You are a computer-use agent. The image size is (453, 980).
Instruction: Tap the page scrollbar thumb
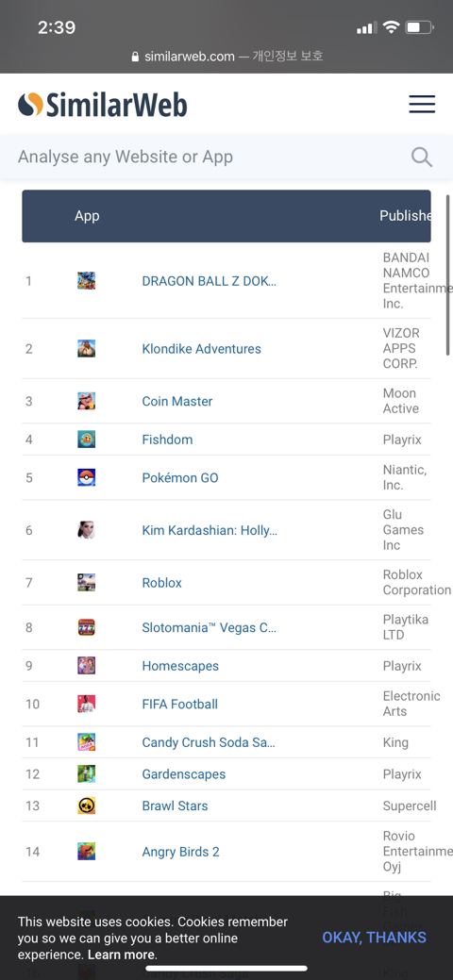pyautogui.click(x=448, y=275)
